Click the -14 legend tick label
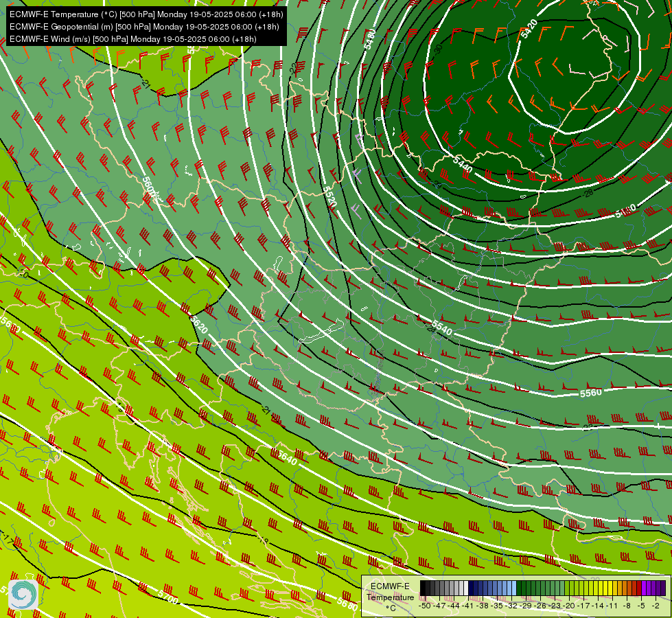672x618 pixels. (599, 606)
